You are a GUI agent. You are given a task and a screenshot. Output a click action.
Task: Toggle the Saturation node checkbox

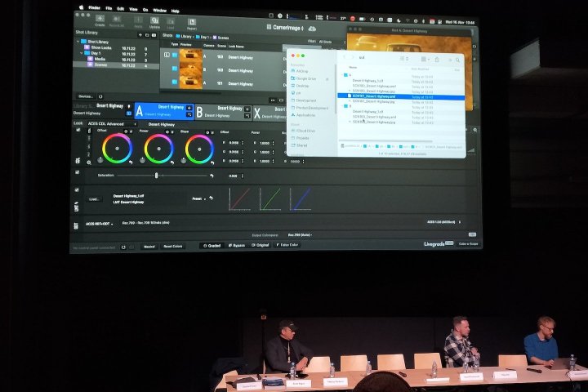point(78,172)
